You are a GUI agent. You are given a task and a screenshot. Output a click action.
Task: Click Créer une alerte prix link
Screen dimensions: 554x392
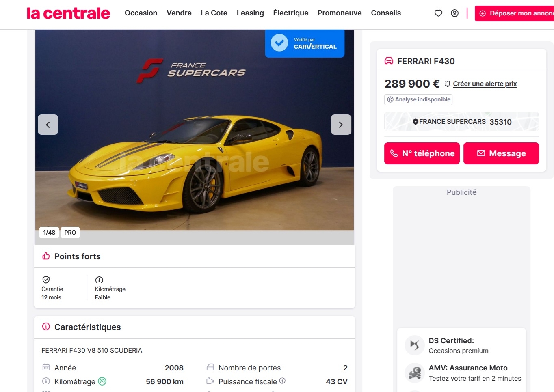click(x=485, y=84)
